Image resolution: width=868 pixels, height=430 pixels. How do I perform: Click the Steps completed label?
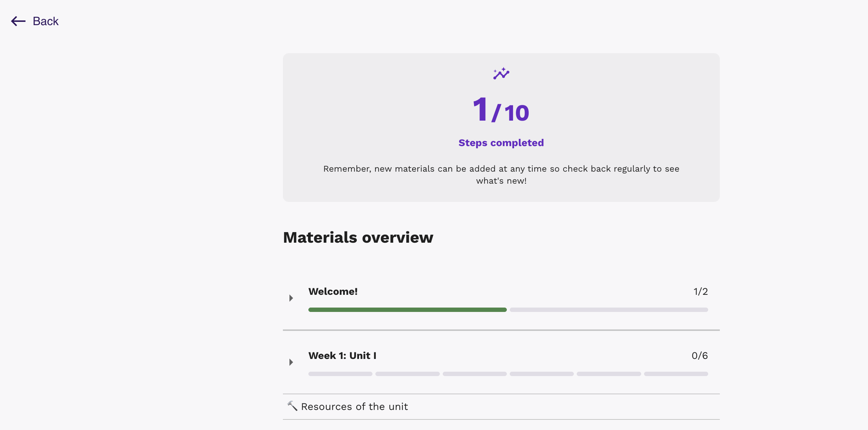[501, 143]
